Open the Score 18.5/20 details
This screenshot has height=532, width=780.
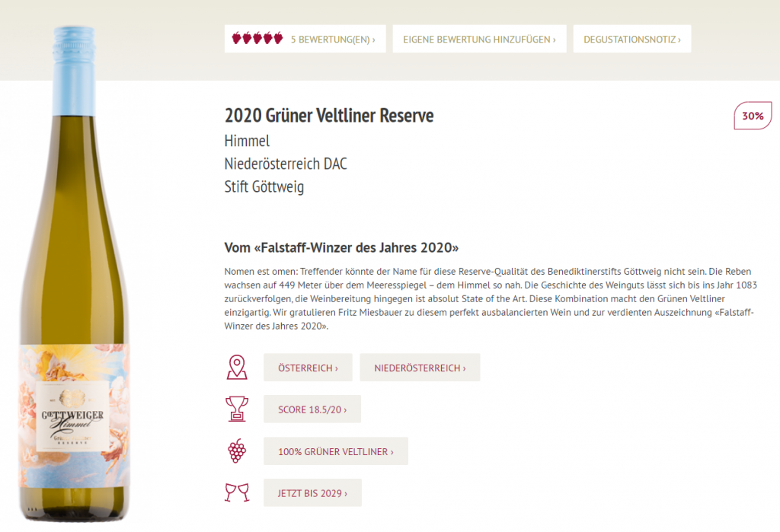tap(312, 409)
